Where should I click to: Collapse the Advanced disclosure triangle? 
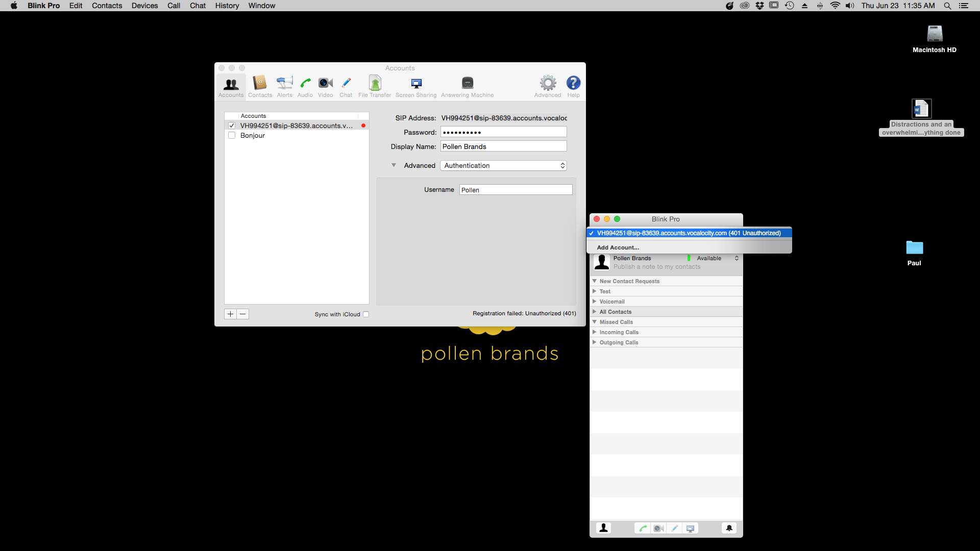tap(394, 165)
